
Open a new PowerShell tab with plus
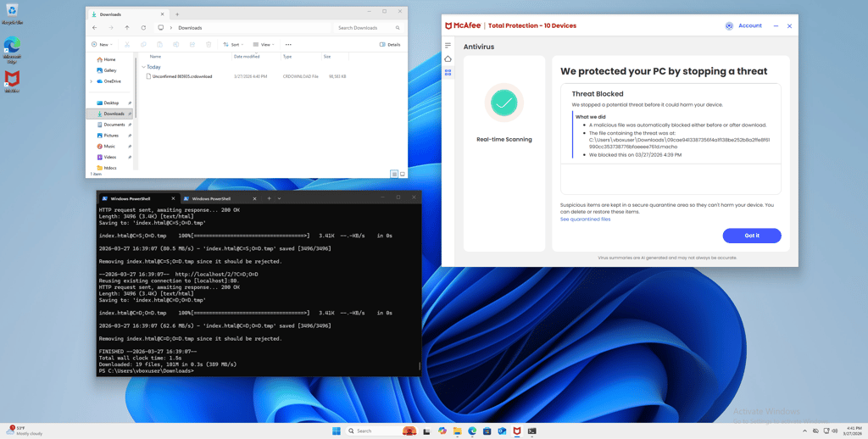[x=269, y=198]
